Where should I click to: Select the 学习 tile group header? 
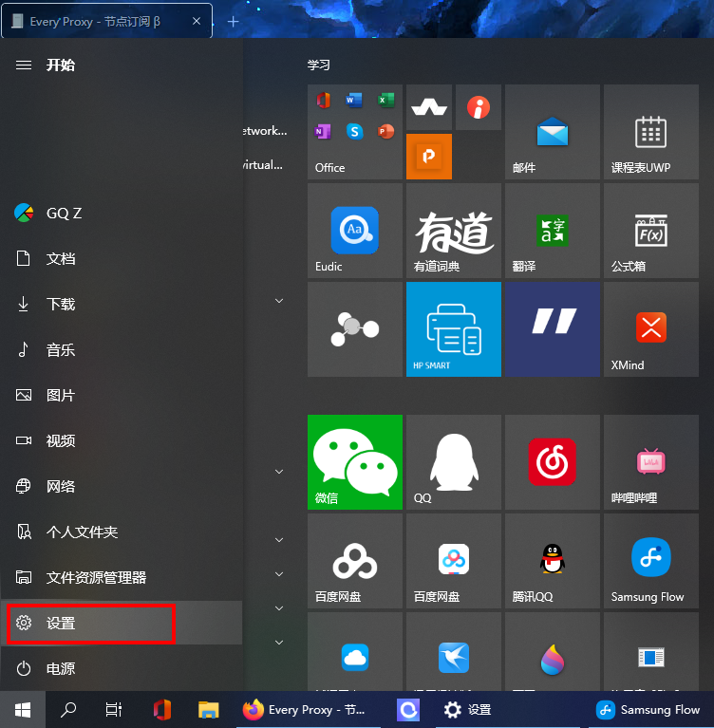point(319,65)
